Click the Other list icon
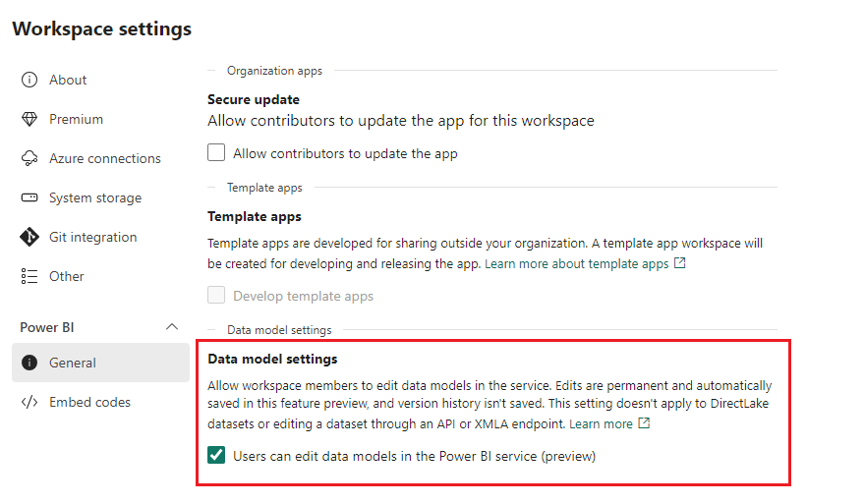Image resolution: width=864 pixels, height=504 pixels. tap(29, 276)
